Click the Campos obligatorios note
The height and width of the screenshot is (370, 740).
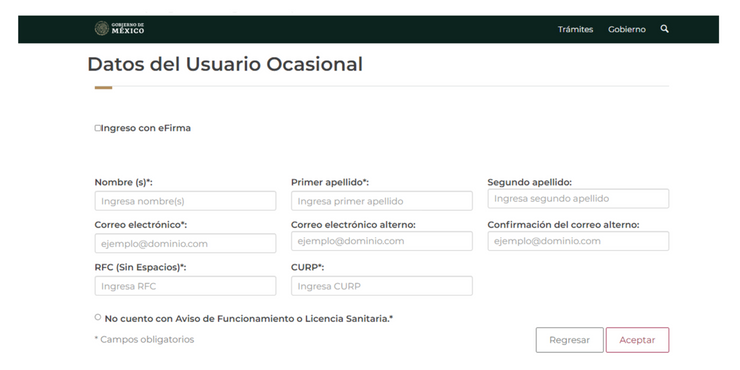pos(144,339)
